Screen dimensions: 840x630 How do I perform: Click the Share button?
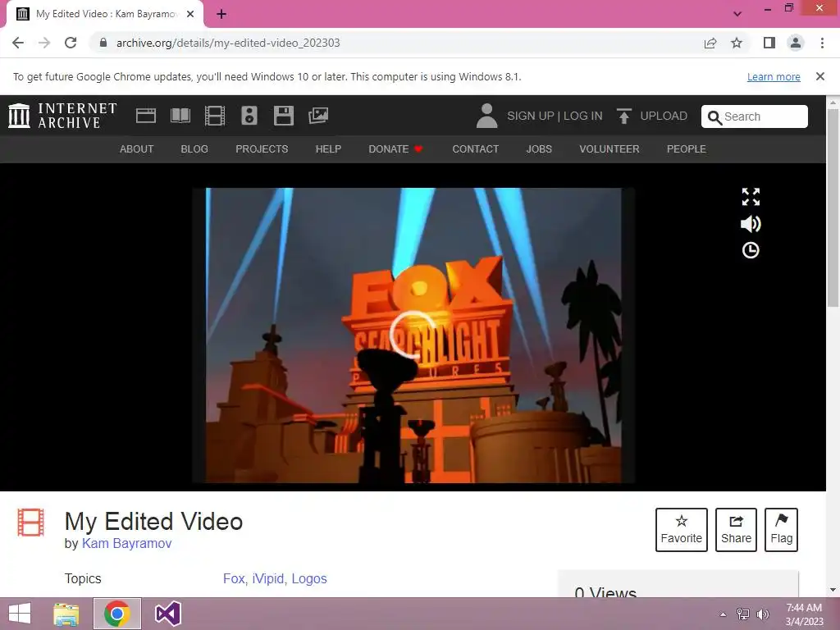click(x=736, y=529)
